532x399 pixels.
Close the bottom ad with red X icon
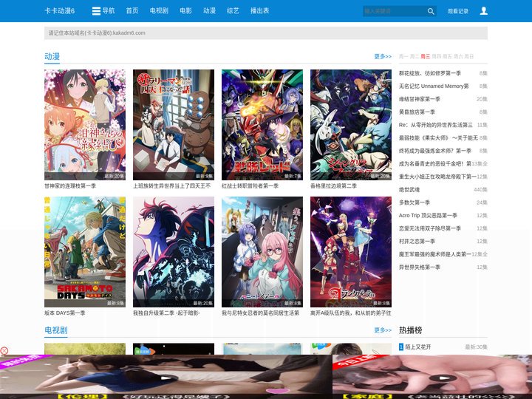point(4,350)
